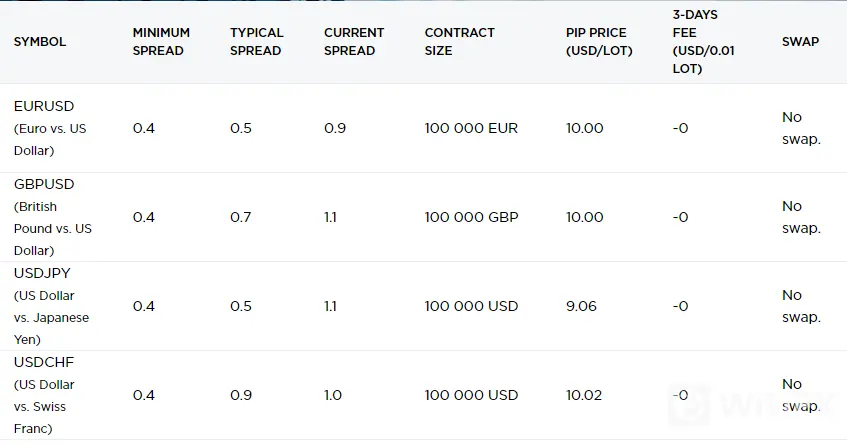The width and height of the screenshot is (847, 444).
Task: Select the SWAP column header
Action: [800, 42]
